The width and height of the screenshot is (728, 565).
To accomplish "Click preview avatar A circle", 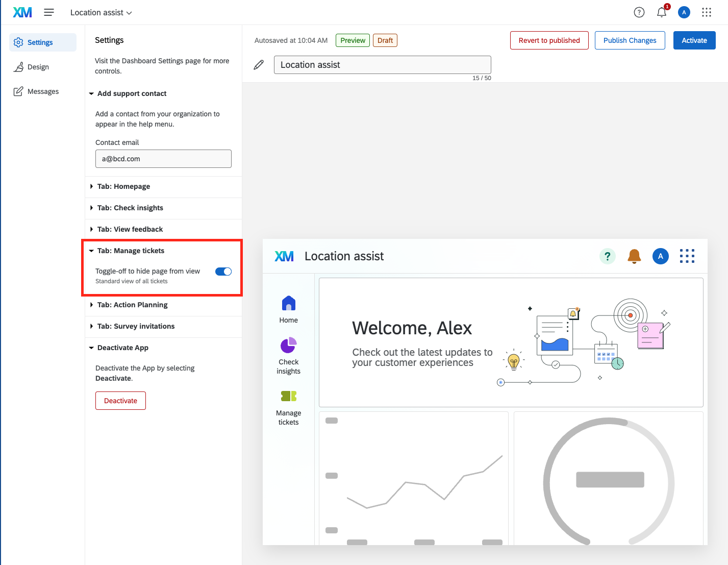I will 661,256.
